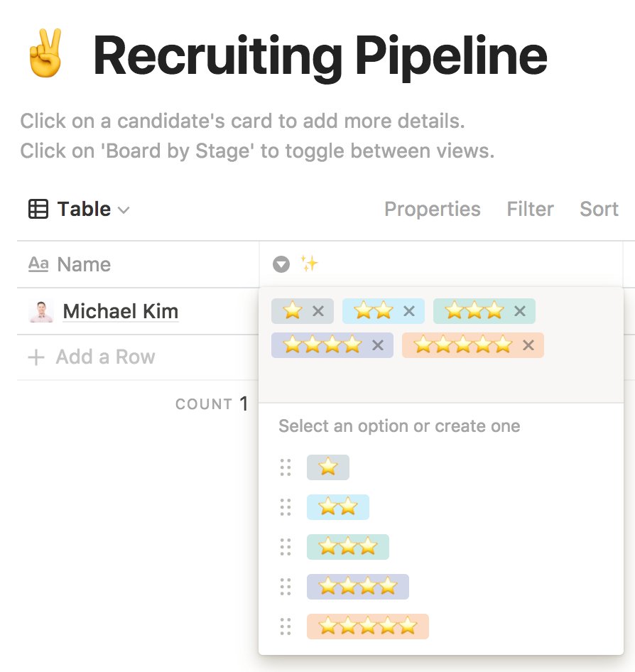Open the Michael Kim candidate page
Image resolution: width=635 pixels, height=672 pixels.
(120, 311)
